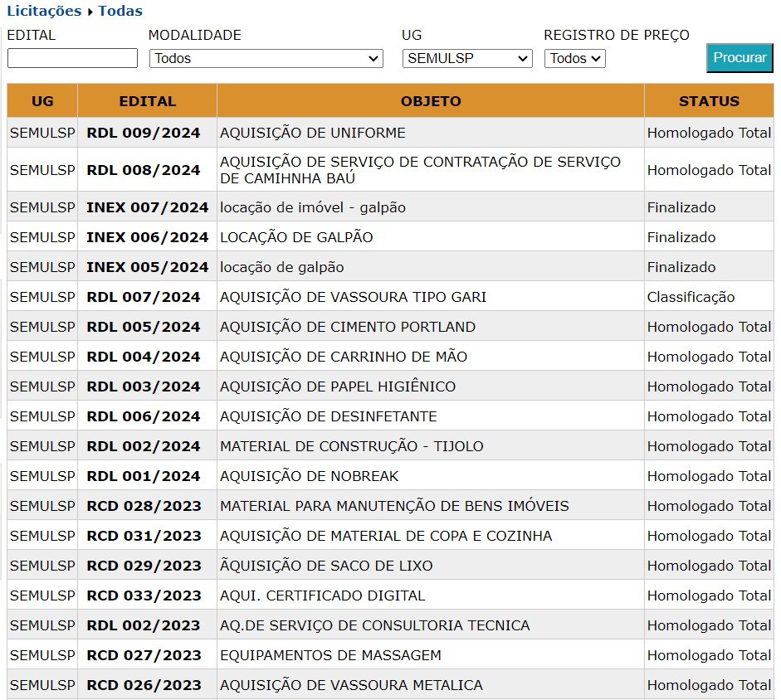Click the OBJETO column header
This screenshot has height=700, width=781.
tap(431, 101)
